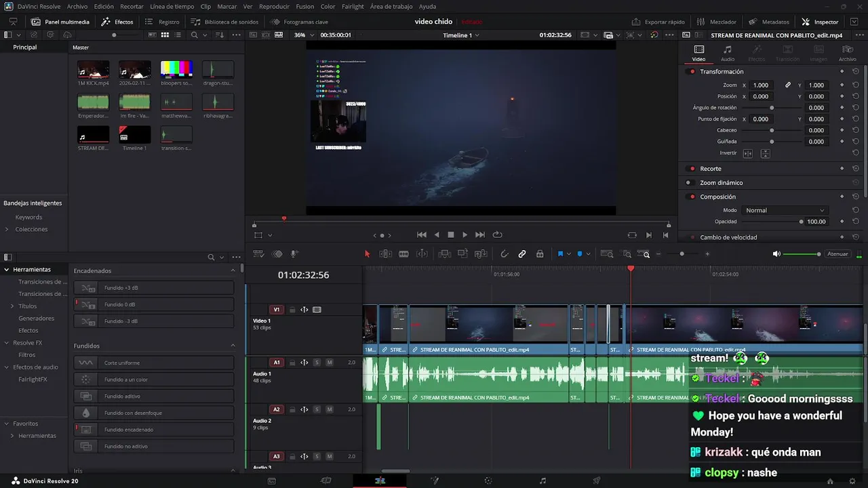Reset the Transformación section
The width and height of the screenshot is (868, 488).
pos(856,72)
